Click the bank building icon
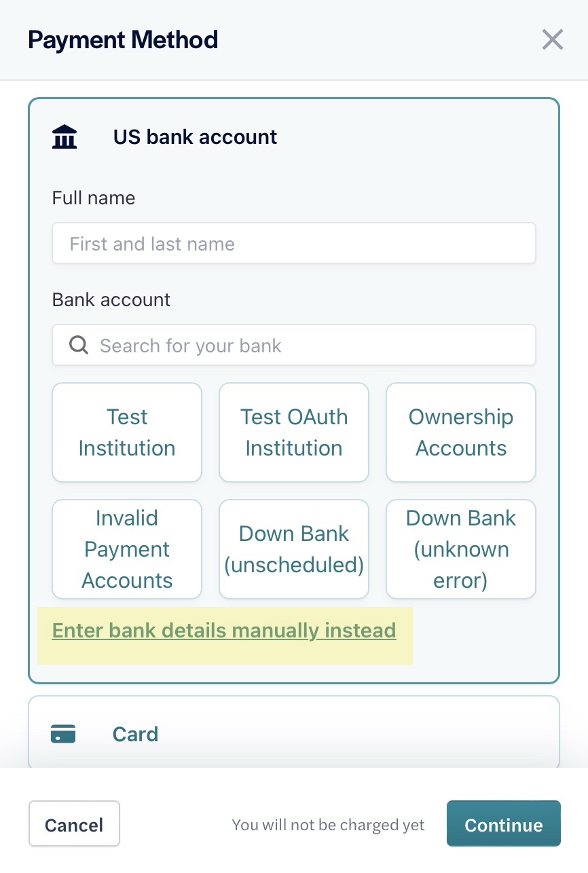 (65, 136)
